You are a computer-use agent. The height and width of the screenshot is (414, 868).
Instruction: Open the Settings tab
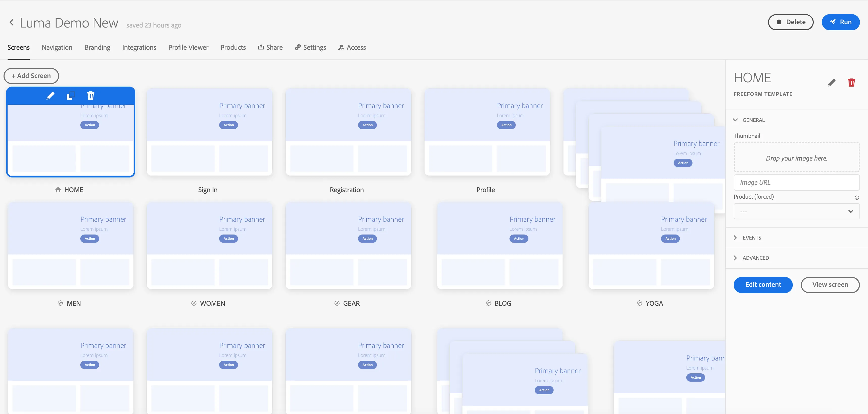[x=310, y=47]
